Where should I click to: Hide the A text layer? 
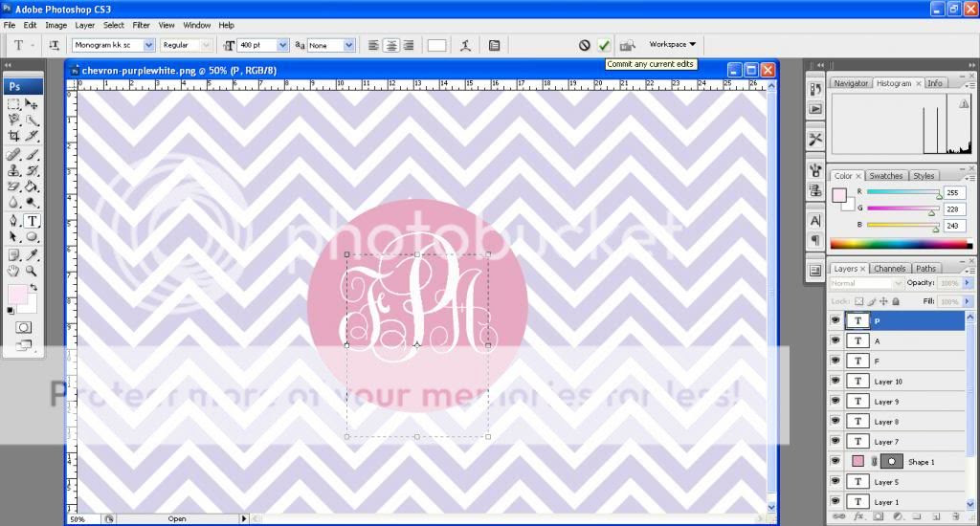[x=835, y=340]
